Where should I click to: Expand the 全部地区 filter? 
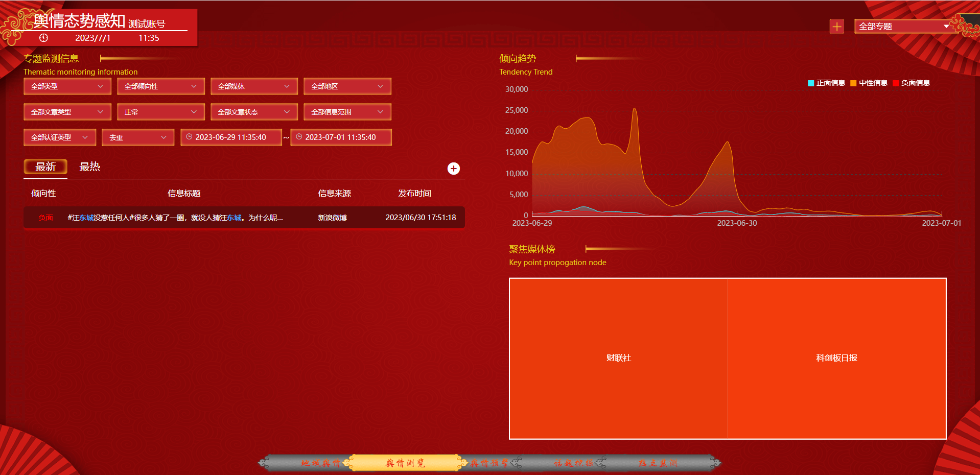pyautogui.click(x=347, y=86)
